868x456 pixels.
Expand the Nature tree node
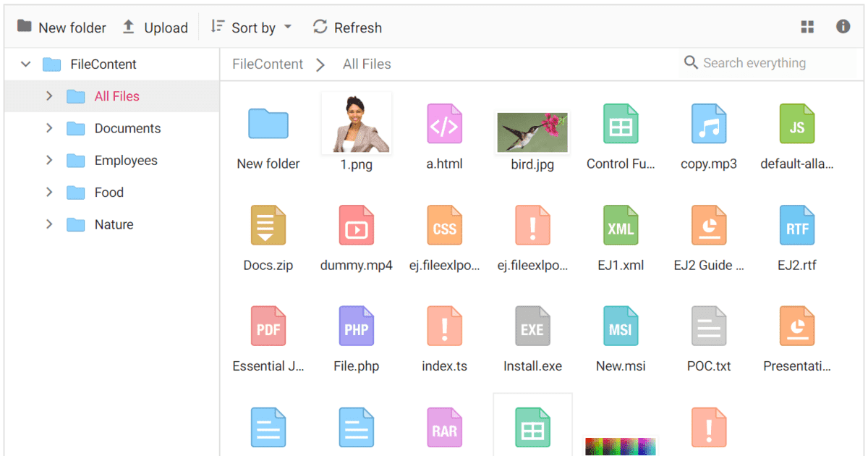(x=49, y=224)
